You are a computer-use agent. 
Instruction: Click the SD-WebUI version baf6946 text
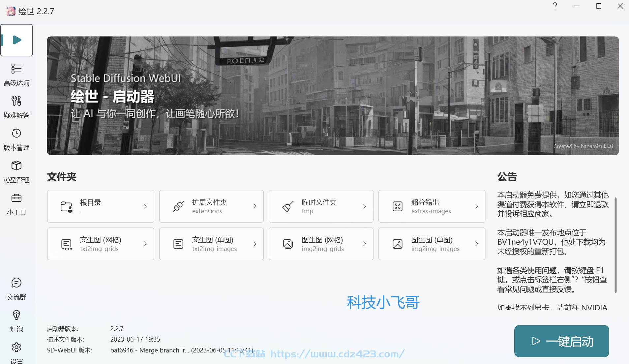click(x=182, y=350)
